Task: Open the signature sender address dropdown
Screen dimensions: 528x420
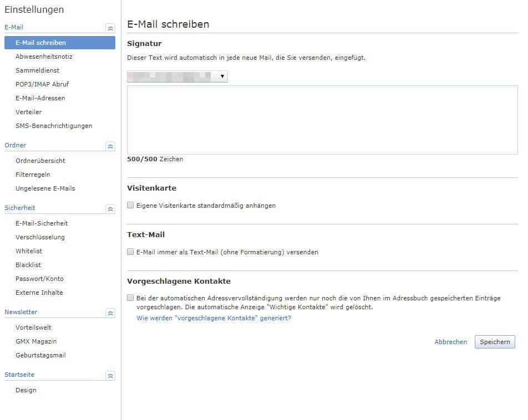Action: [x=177, y=76]
